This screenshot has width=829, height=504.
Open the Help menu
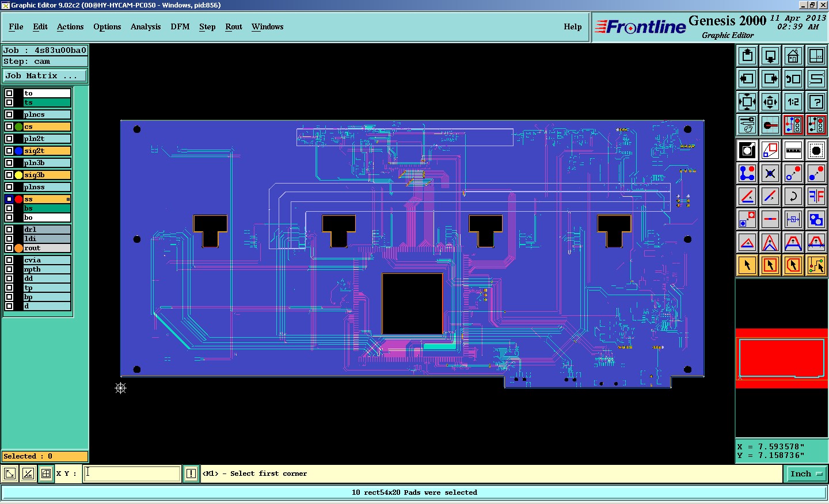[x=573, y=26]
